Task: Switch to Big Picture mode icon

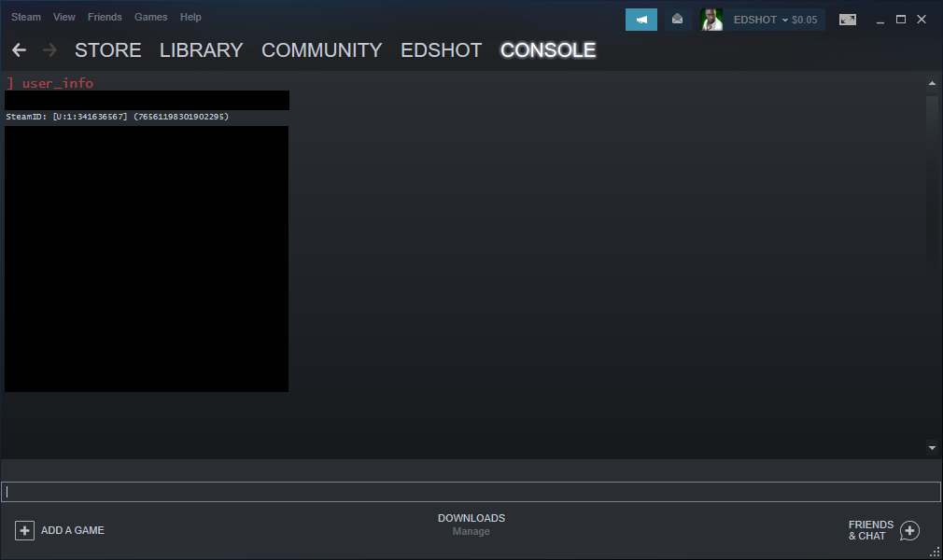Action: (x=848, y=20)
